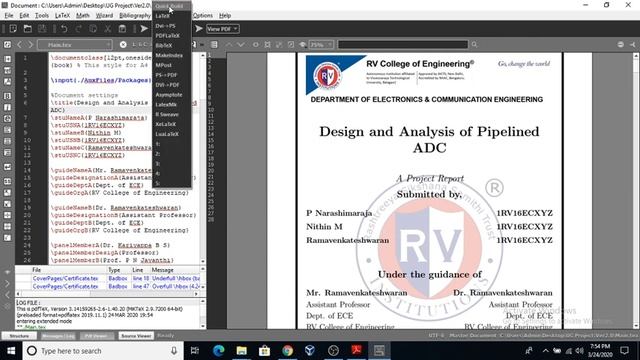
Task: Toggle the structure panel icon at editor top-left
Action: pyautogui.click(x=7, y=44)
